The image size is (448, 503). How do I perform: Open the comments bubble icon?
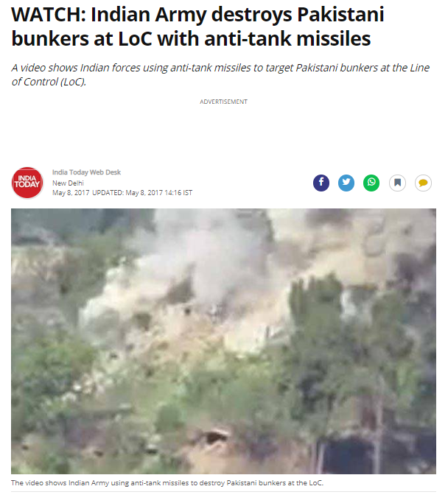pyautogui.click(x=423, y=183)
